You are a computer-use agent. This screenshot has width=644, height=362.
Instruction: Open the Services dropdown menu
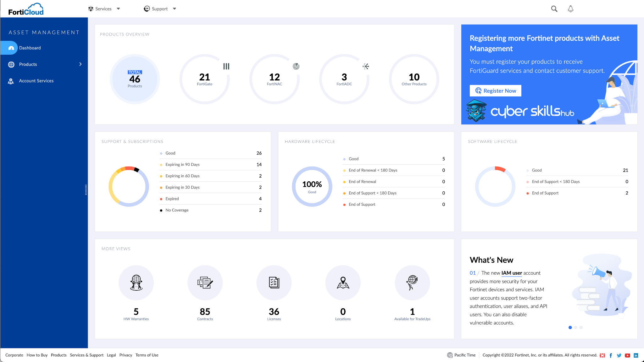click(x=104, y=8)
